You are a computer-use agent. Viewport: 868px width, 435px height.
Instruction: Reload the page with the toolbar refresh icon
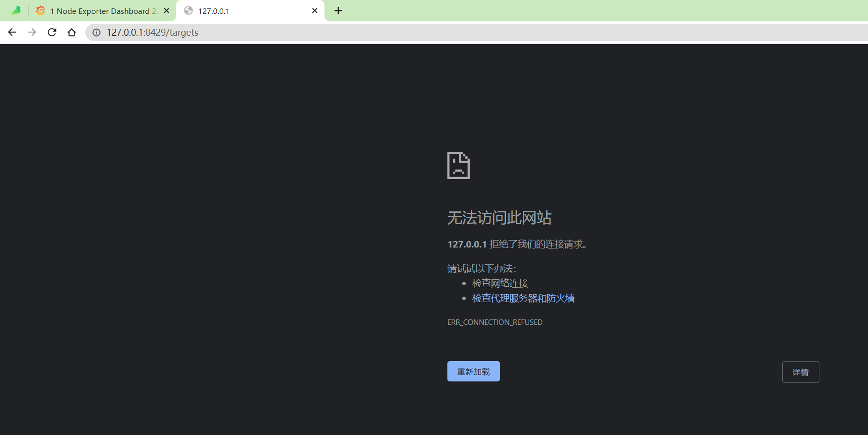[52, 32]
